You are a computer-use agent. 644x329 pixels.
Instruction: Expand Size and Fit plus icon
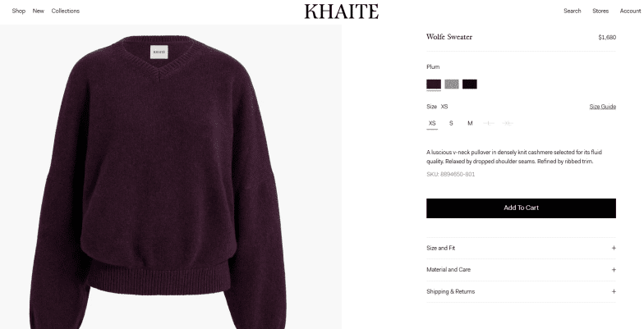(x=614, y=248)
